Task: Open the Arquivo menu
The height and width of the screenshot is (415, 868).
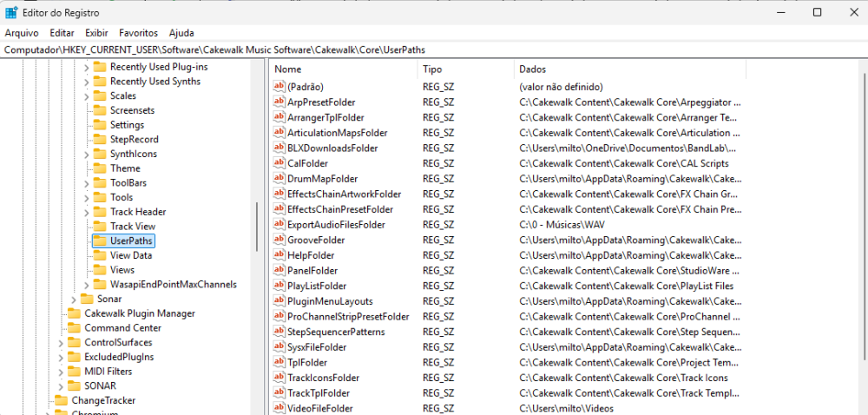Action: pyautogui.click(x=22, y=33)
